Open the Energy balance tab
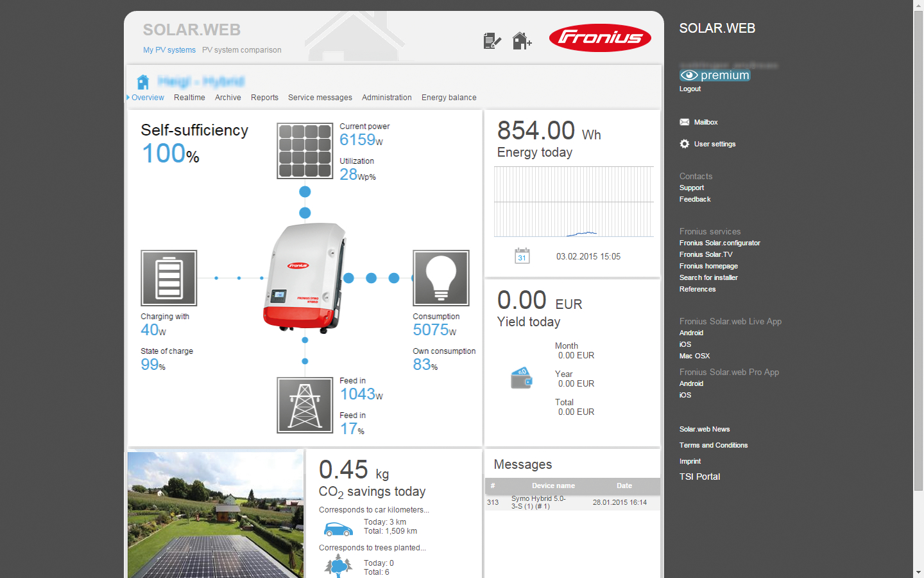 coord(449,98)
